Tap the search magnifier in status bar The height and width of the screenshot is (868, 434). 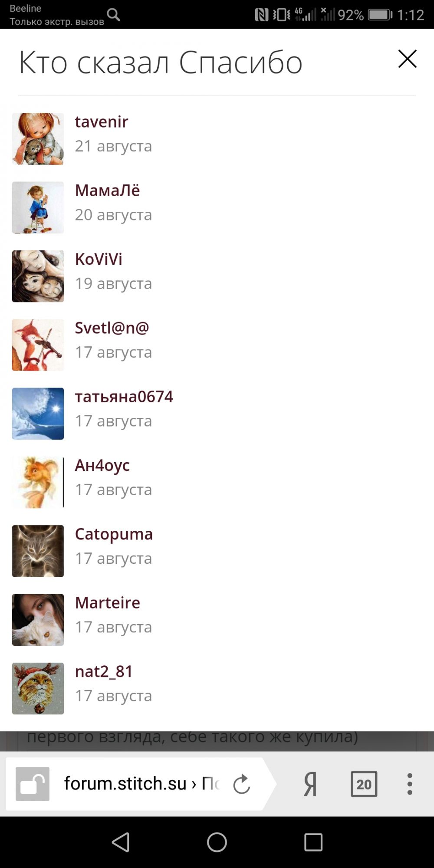click(113, 14)
